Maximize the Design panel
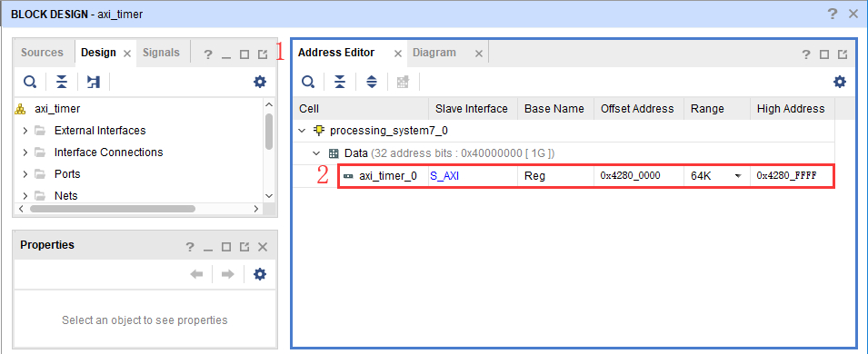Screen dimensions: 868x354 244,54
